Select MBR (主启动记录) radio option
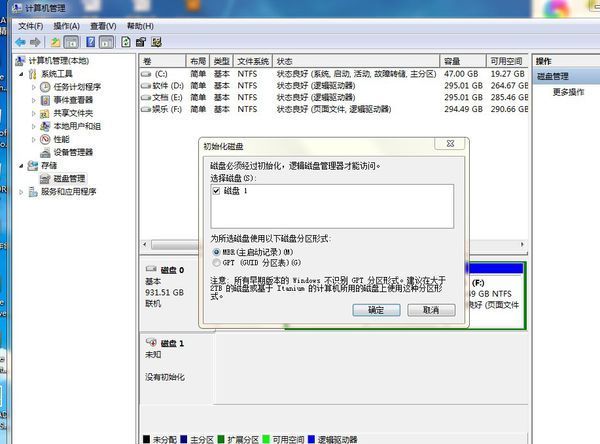This screenshot has width=600, height=444. point(215,252)
